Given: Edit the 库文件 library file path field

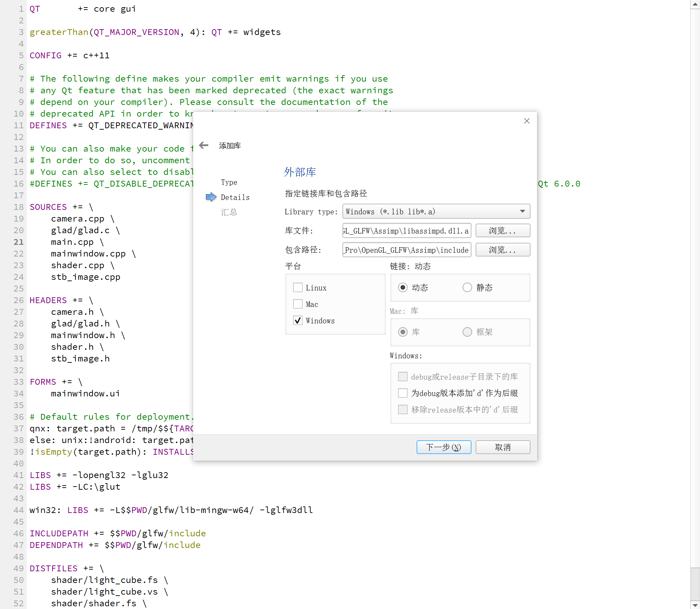Looking at the screenshot, I should 407,231.
